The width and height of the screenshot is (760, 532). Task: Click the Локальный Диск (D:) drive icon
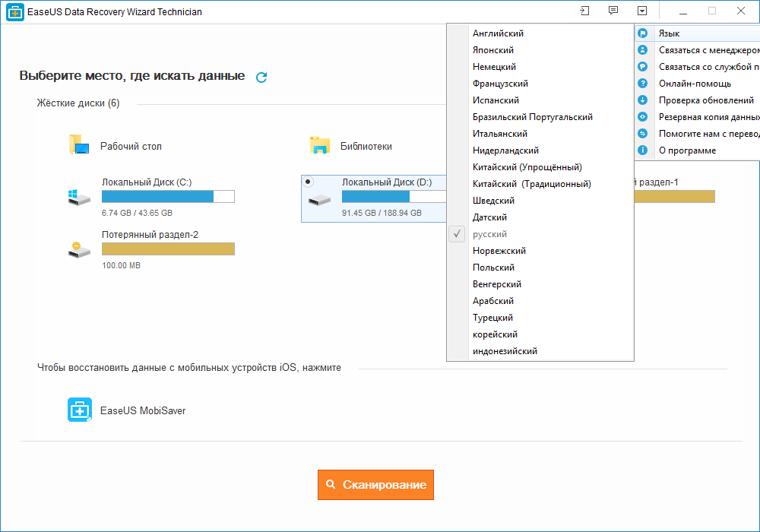coord(319,199)
